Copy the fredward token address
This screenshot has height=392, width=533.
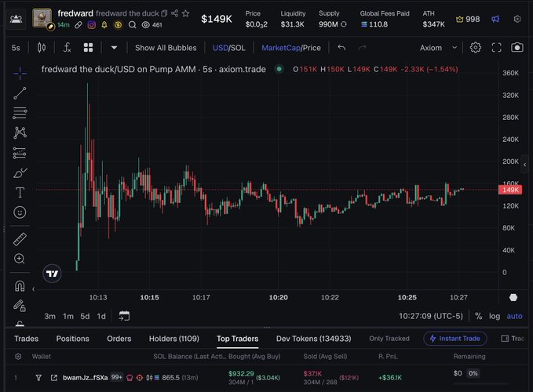[x=164, y=13]
